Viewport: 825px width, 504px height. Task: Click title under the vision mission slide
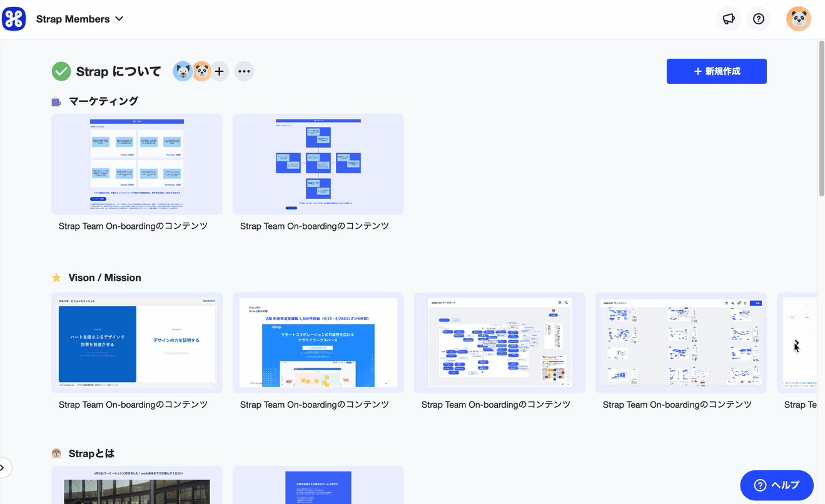pyautogui.click(x=133, y=405)
